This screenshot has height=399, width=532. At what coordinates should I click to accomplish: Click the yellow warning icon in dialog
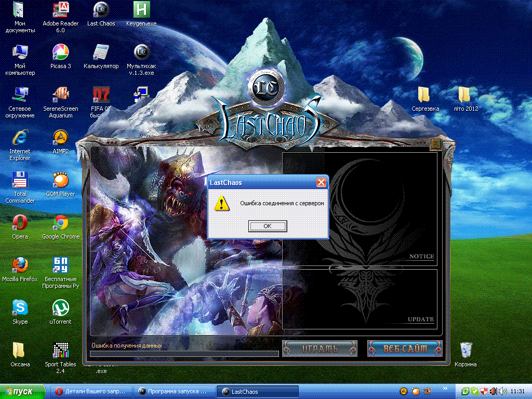click(221, 203)
